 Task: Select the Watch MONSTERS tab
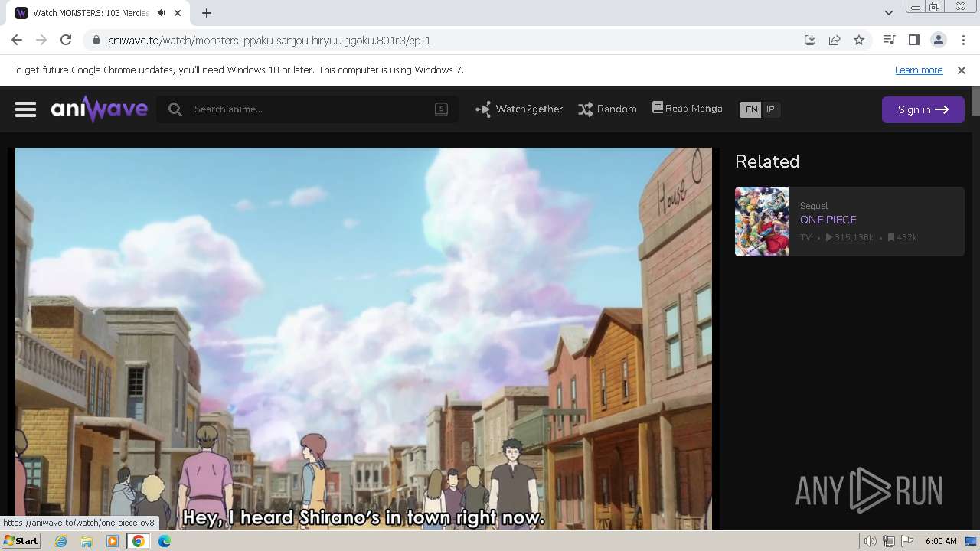pos(90,13)
